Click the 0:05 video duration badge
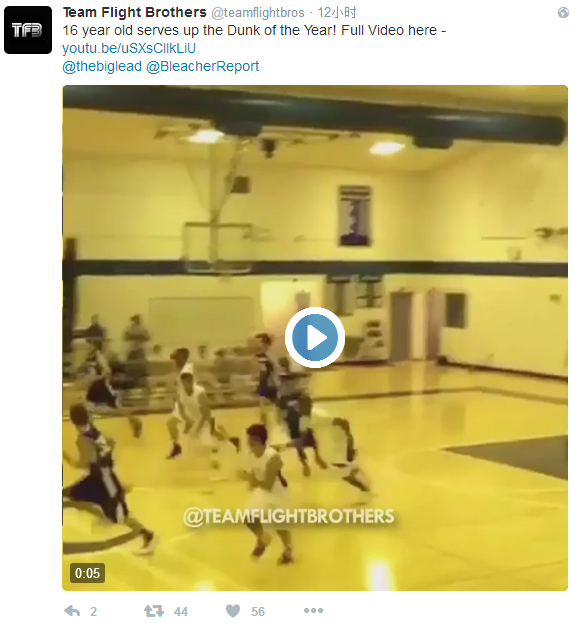Image resolution: width=575 pixels, height=623 pixels. tap(87, 573)
